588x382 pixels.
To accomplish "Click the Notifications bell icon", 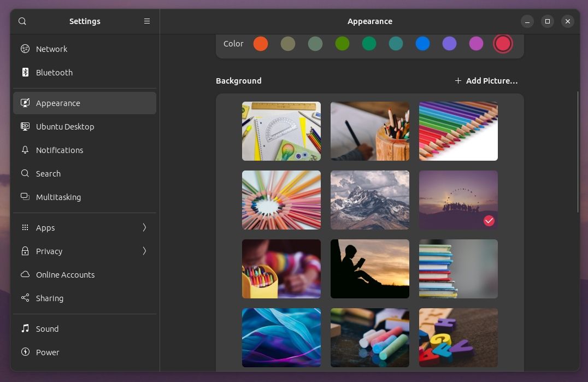I will tap(25, 150).
